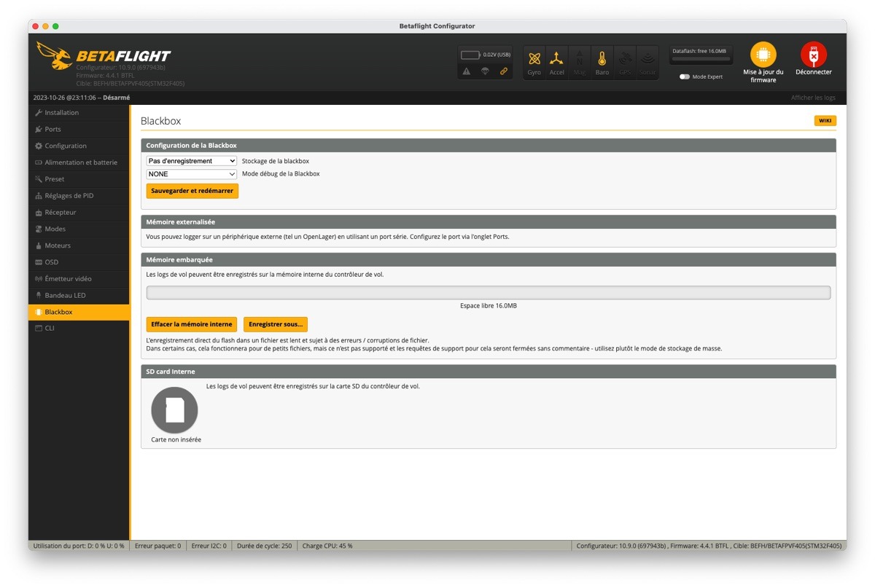The height and width of the screenshot is (588, 875).
Task: Open the Stockage de la blackbox dropdown
Action: (x=192, y=161)
